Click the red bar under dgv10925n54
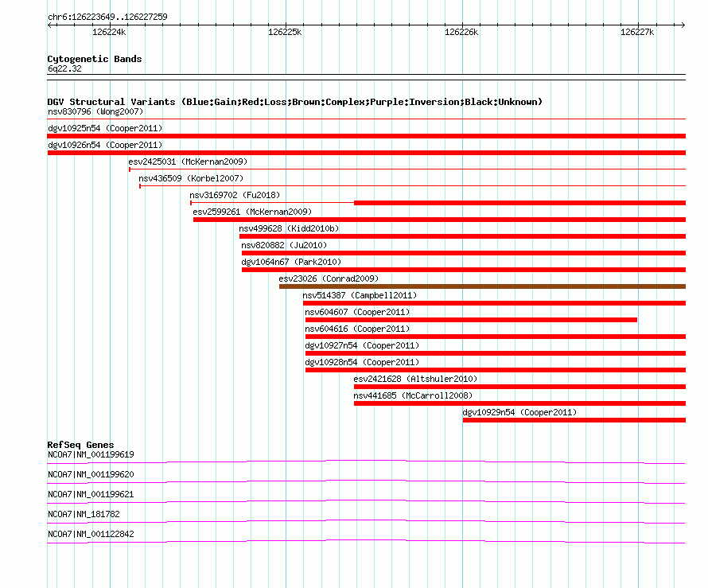 click(367, 136)
